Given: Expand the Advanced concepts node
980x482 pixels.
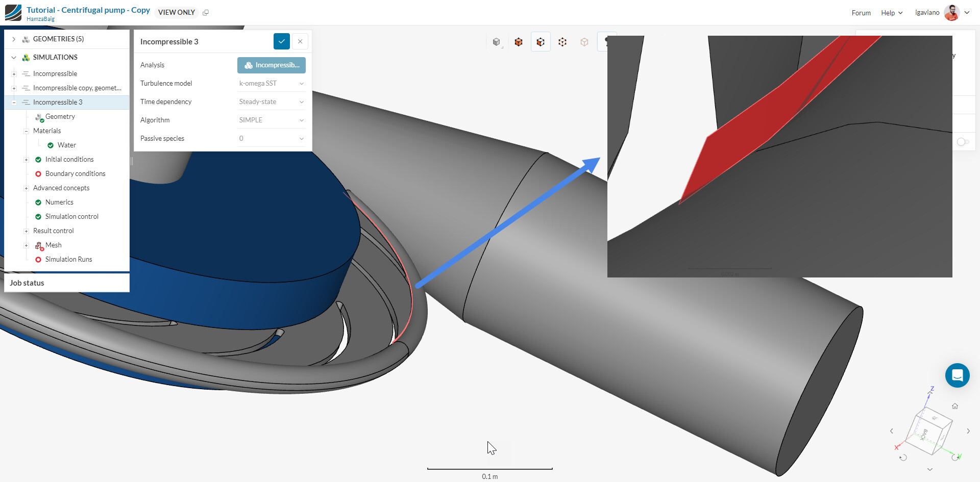Looking at the screenshot, I should pos(26,188).
